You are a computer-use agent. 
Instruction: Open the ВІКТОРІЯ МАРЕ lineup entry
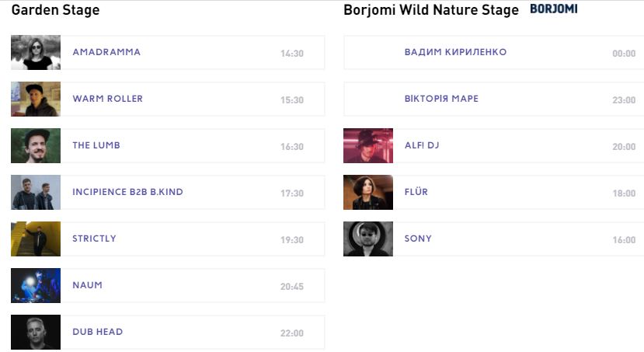441,99
